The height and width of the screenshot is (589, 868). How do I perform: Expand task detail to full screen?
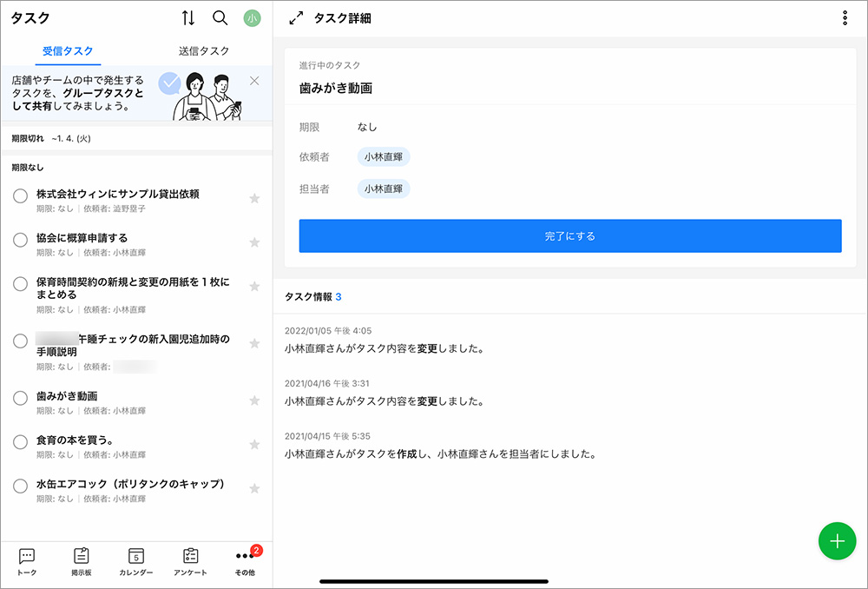[x=296, y=18]
